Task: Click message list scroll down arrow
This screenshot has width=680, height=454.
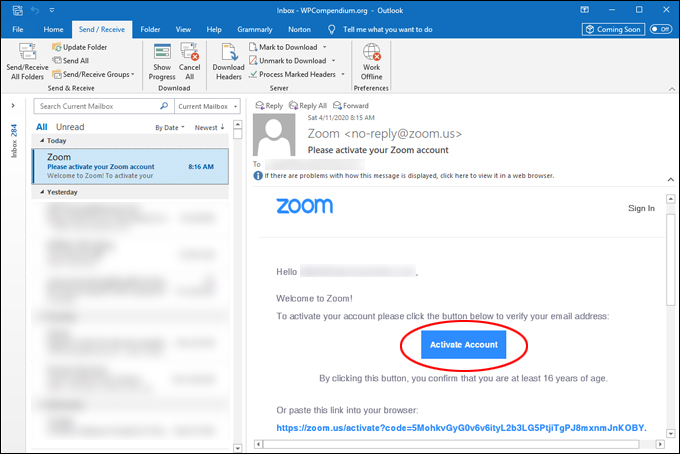Action: [x=238, y=448]
